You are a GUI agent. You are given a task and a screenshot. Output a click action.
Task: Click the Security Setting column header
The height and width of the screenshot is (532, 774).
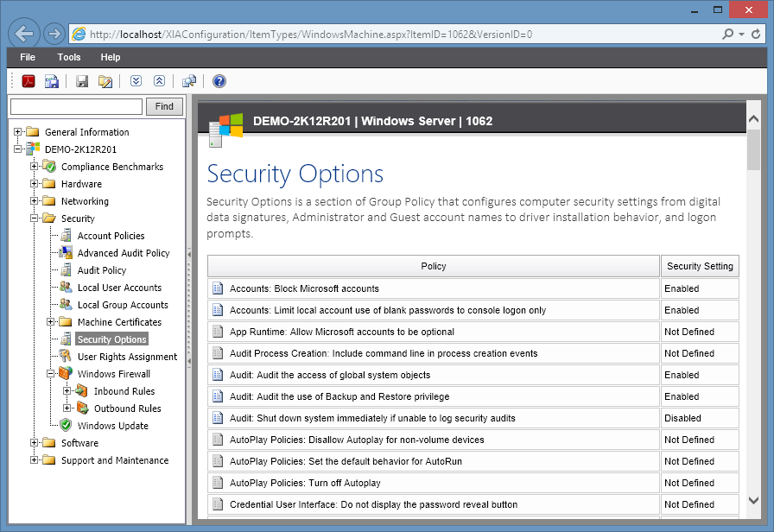point(700,266)
